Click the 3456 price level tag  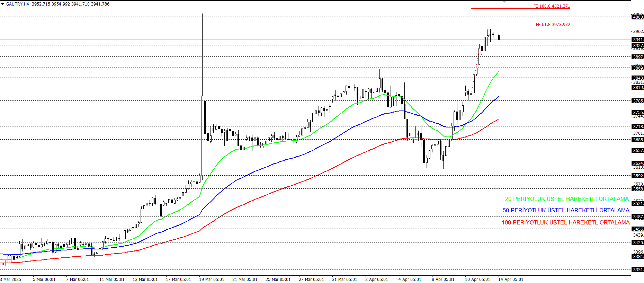(638, 229)
